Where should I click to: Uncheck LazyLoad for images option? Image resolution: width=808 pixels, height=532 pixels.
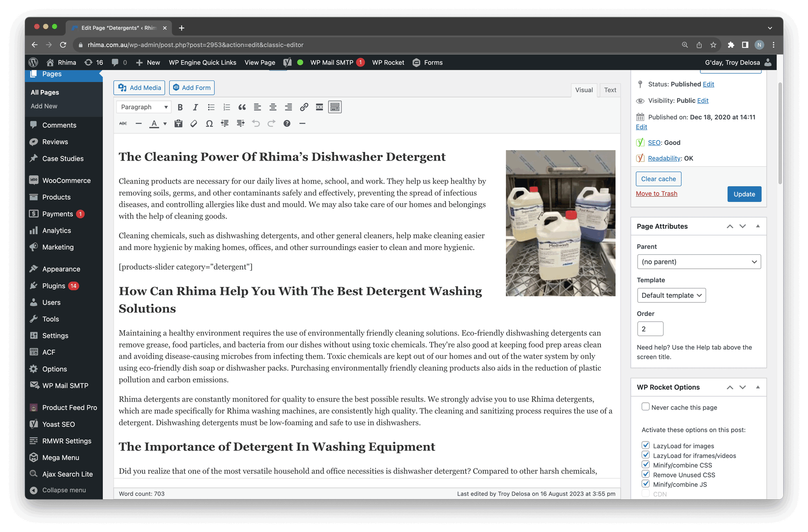[x=646, y=445]
